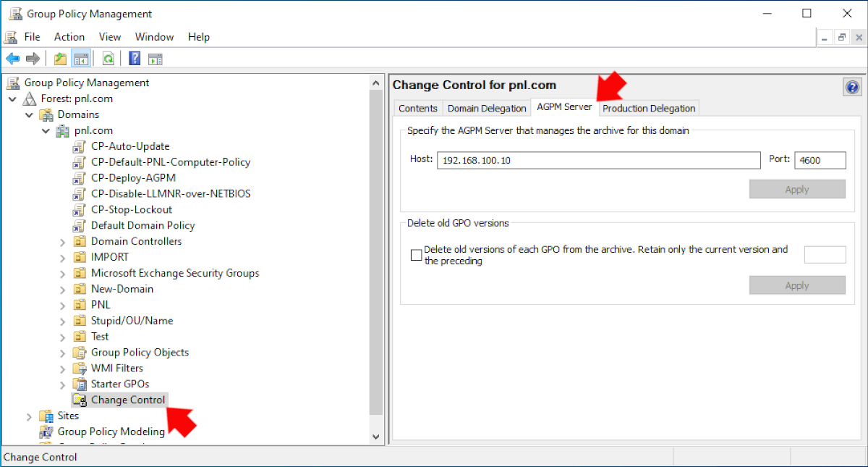Click the Domain Controllers OU icon
Screen dimensions: 868x467
pos(80,242)
